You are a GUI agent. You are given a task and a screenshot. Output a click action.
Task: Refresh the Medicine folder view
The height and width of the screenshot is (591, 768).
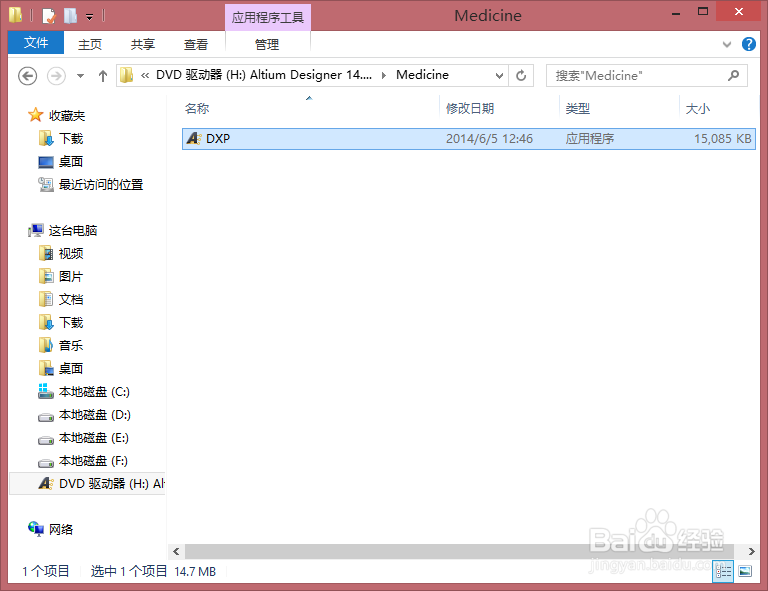(x=521, y=76)
